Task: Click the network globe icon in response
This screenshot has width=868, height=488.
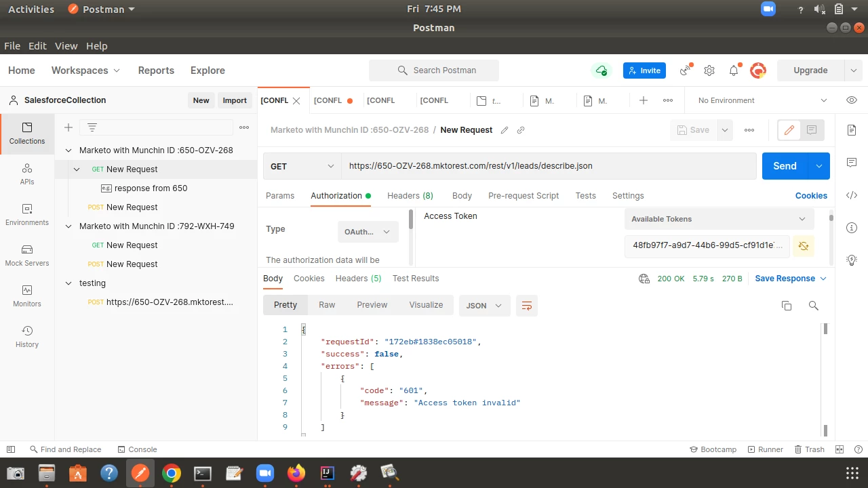Action: click(x=644, y=279)
